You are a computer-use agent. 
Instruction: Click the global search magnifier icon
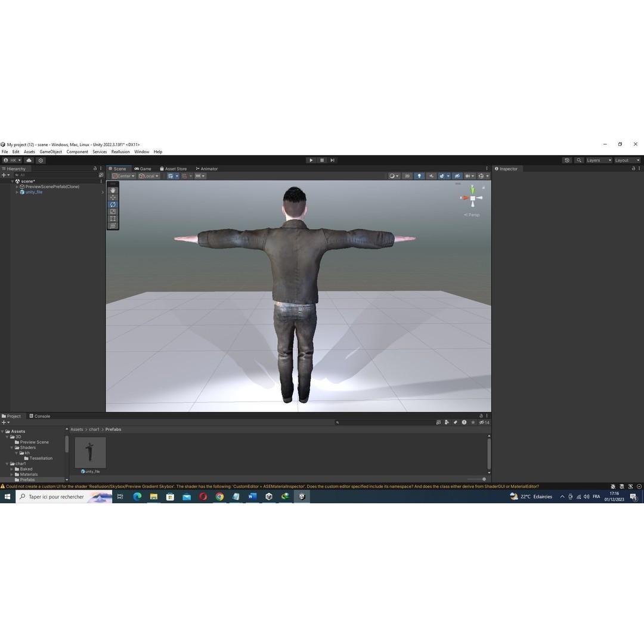point(578,160)
